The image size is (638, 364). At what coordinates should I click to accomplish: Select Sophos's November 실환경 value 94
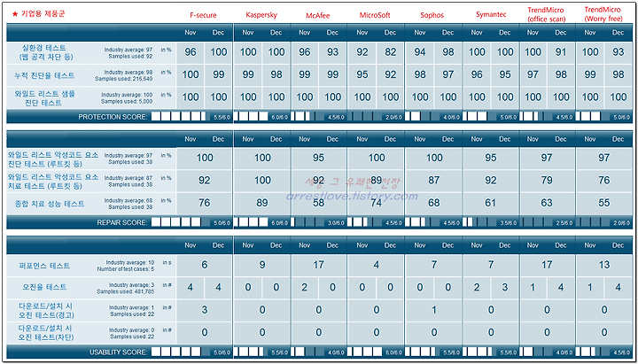click(419, 52)
